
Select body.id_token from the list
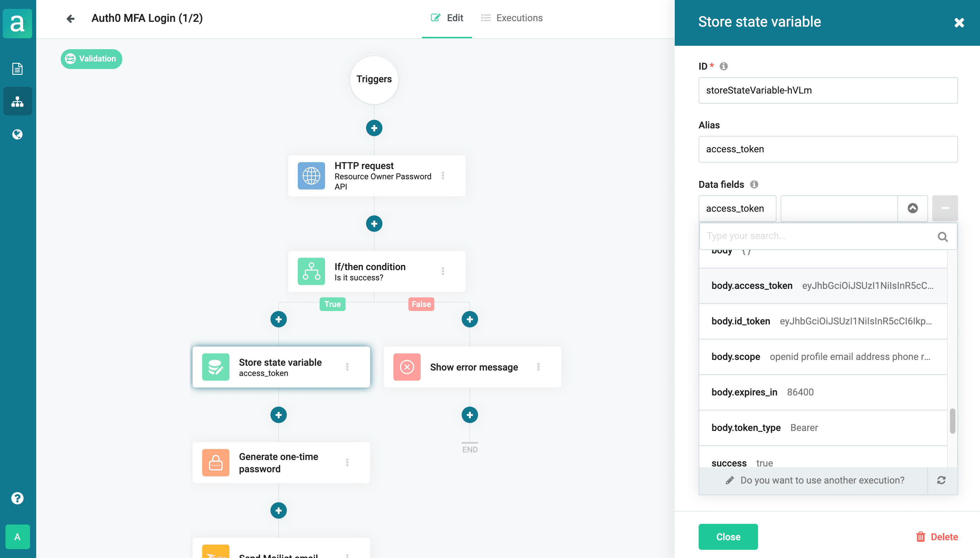[x=823, y=321]
